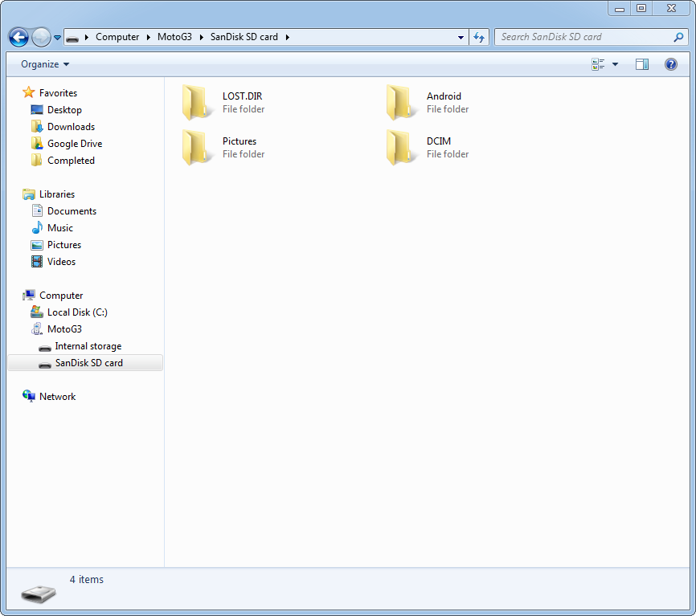
Task: Toggle the preview pane button
Action: (x=642, y=64)
